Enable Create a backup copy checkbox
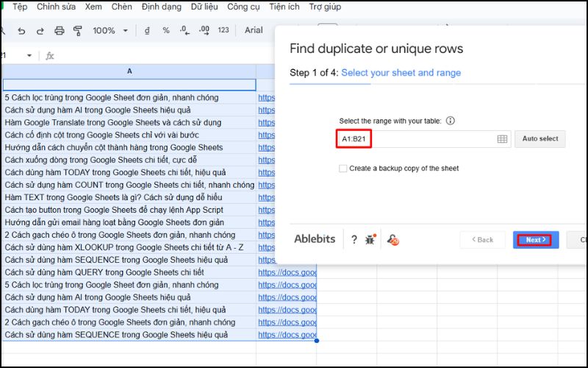 (343, 169)
